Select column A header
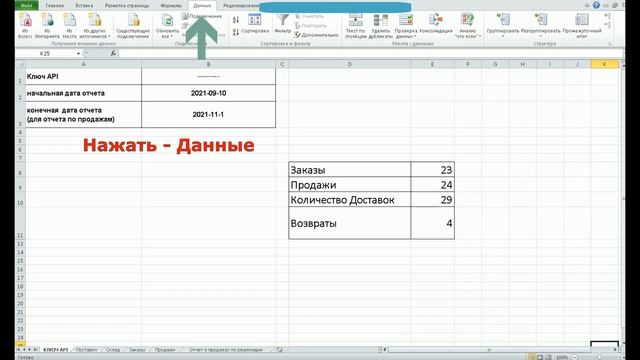 tap(84, 64)
